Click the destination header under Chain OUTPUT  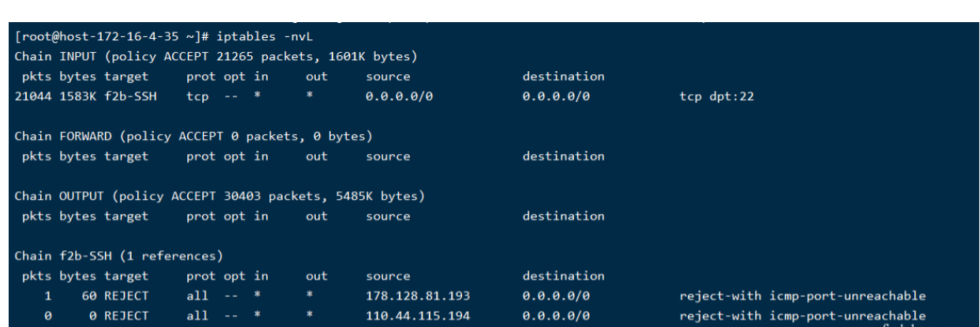(x=563, y=214)
